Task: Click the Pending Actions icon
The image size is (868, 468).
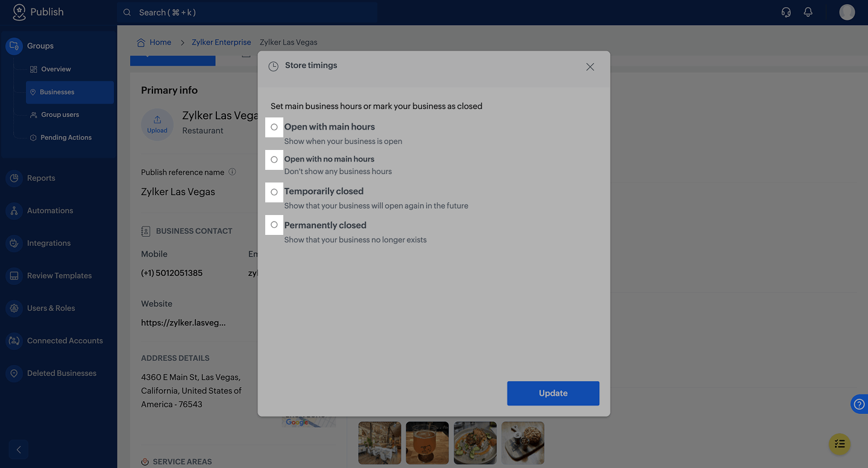Action: click(34, 138)
